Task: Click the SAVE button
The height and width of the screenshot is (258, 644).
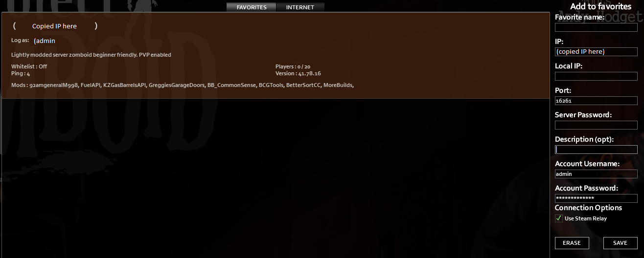Action: point(620,243)
